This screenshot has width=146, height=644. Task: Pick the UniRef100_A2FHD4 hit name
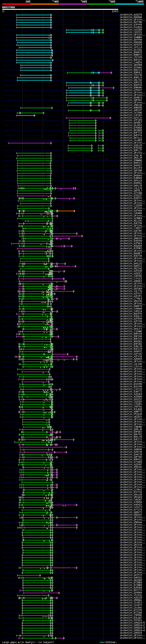pyautogui.click(x=131, y=211)
